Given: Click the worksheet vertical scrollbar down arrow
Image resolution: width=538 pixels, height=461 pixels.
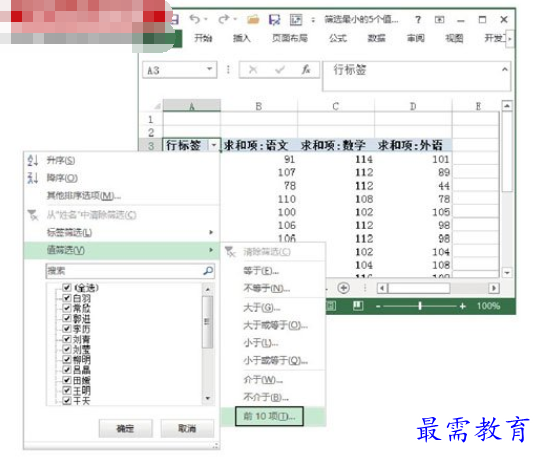Looking at the screenshot, I should click(507, 273).
